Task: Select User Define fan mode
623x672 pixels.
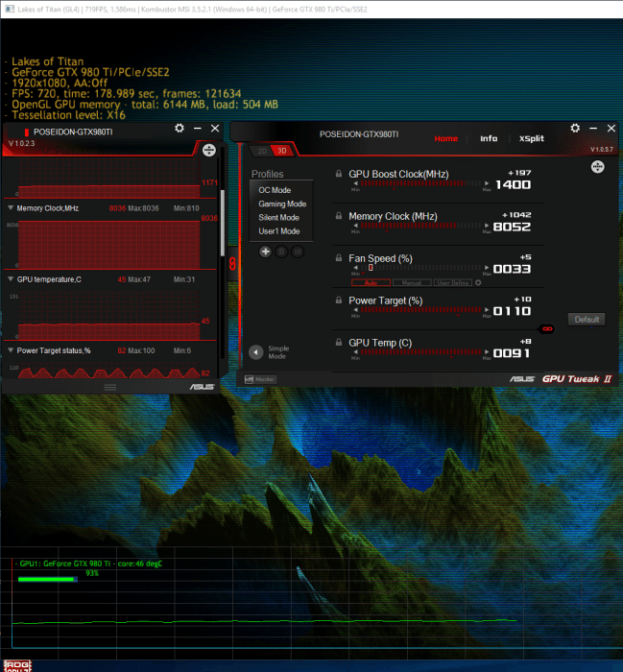Action: (x=453, y=283)
